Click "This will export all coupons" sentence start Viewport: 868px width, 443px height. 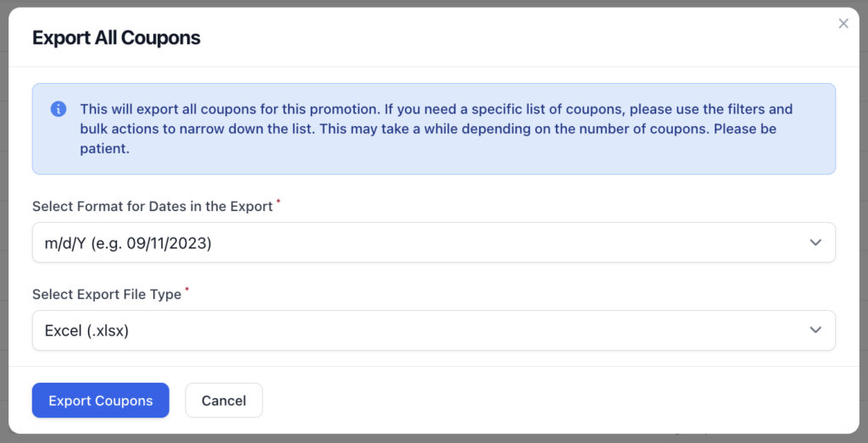(x=162, y=109)
